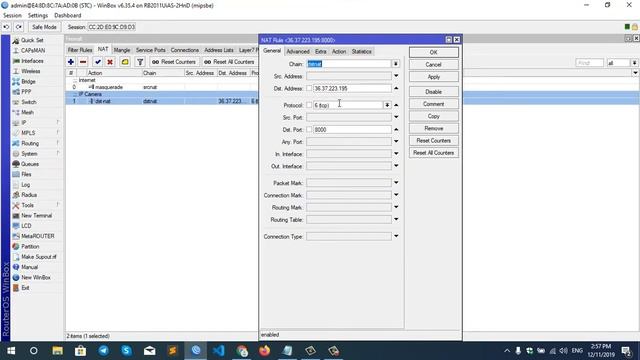Click the redo arrow icon
The height and width of the screenshot is (360, 640).
[x=19, y=27]
